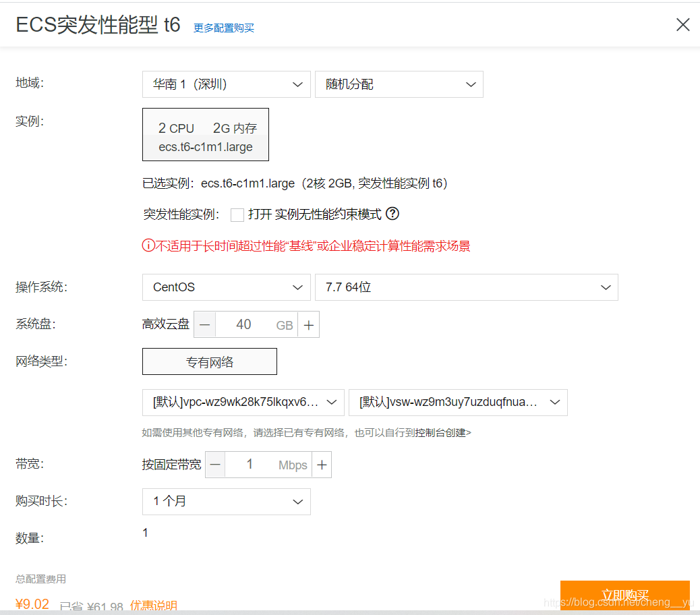
Task: Click the 已选实例 ecs.t6-c1m1.large text
Action: [295, 183]
